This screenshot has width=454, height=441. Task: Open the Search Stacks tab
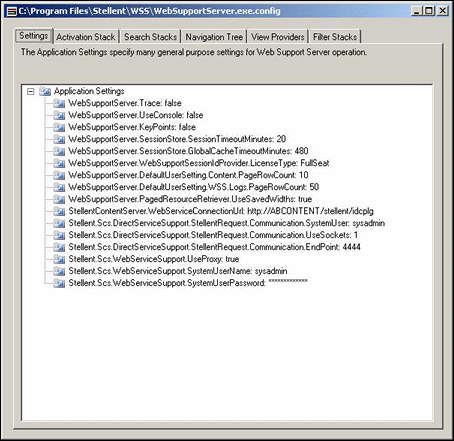pyautogui.click(x=151, y=37)
